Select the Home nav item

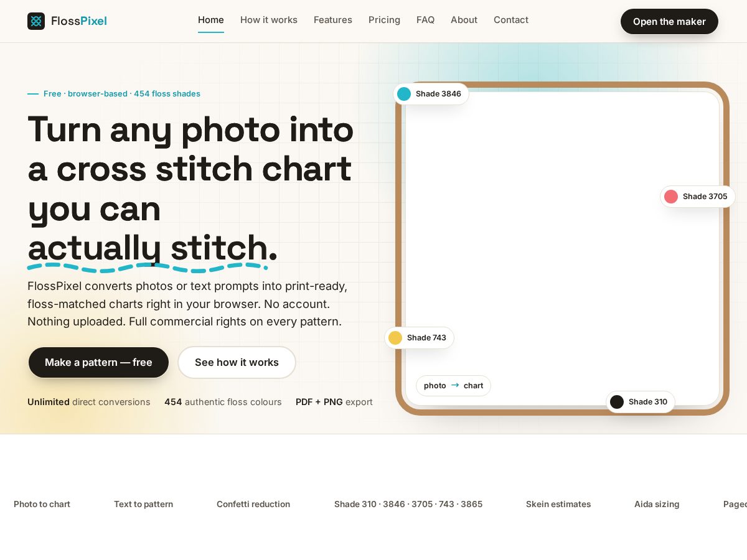211,20
